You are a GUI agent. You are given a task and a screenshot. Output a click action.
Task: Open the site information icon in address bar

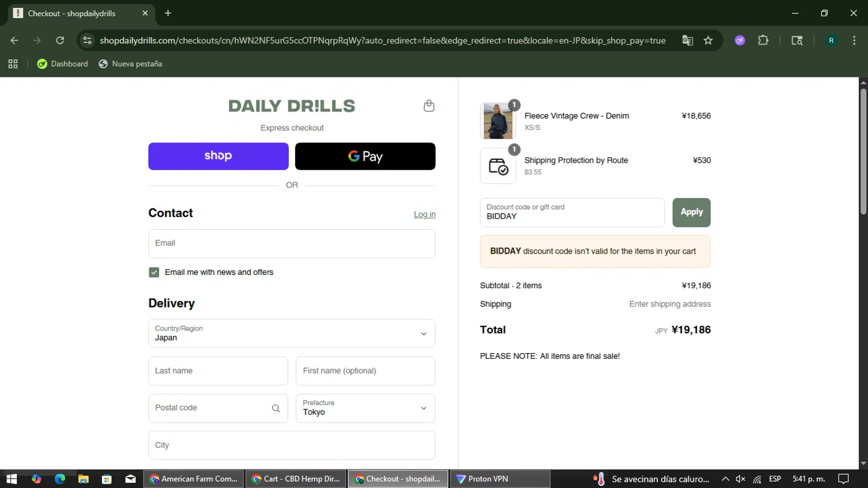coord(87,41)
